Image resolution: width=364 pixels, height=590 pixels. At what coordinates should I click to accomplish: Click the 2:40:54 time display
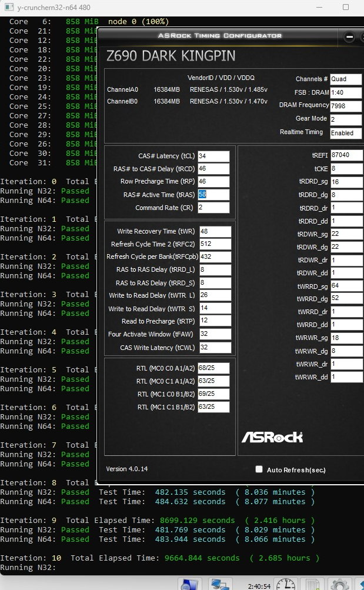point(259,586)
